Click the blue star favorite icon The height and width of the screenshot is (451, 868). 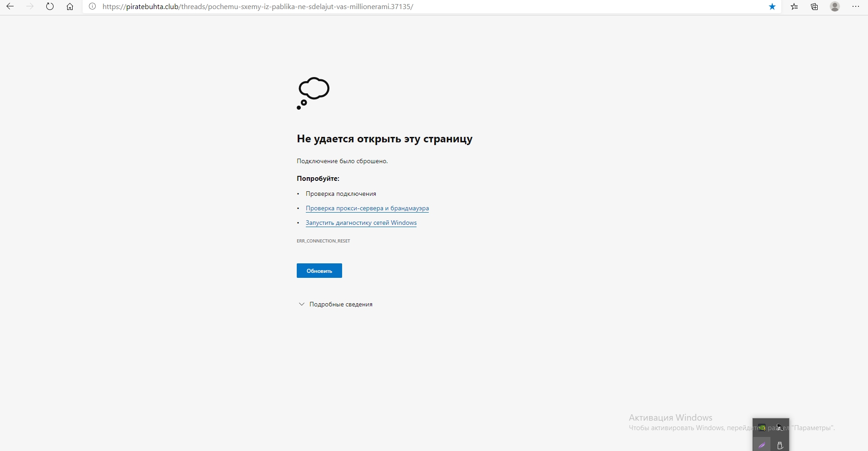click(772, 6)
